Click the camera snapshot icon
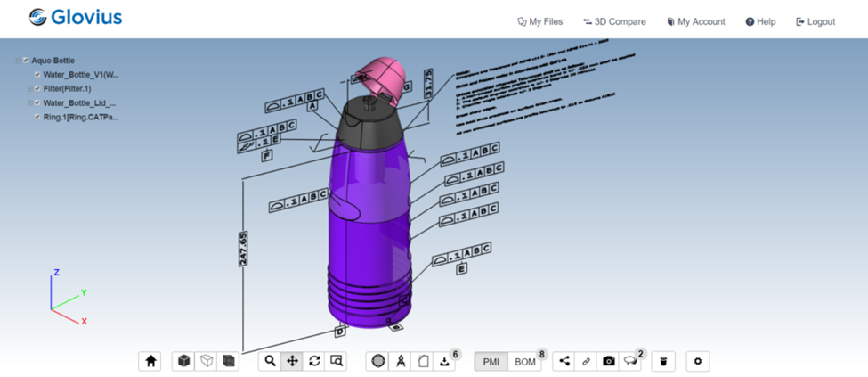Image resolution: width=868 pixels, height=377 pixels. [608, 361]
